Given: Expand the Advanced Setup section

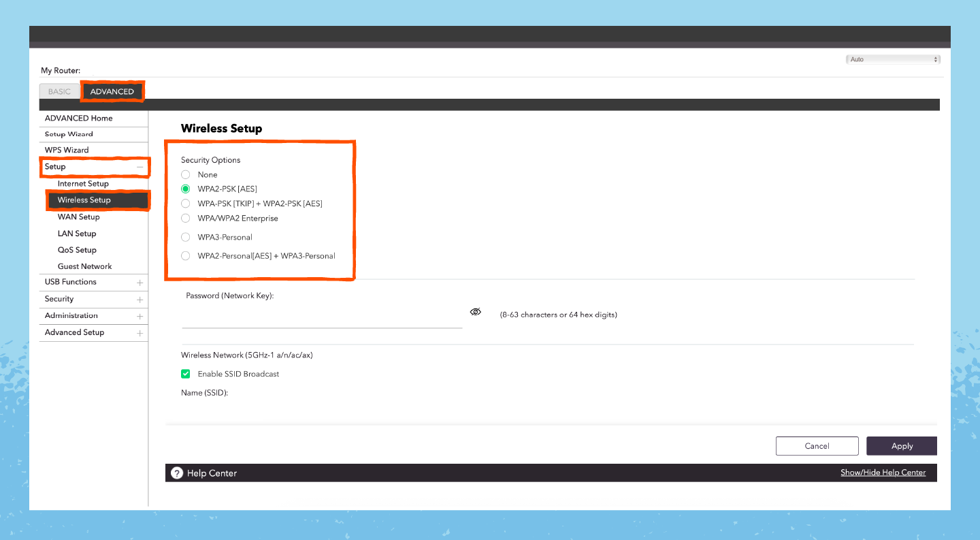Looking at the screenshot, I should [140, 334].
